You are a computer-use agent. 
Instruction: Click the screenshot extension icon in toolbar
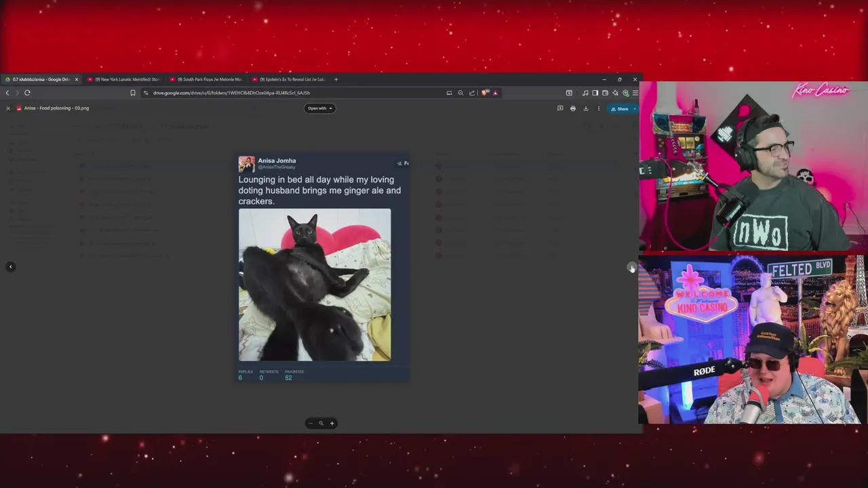(569, 93)
